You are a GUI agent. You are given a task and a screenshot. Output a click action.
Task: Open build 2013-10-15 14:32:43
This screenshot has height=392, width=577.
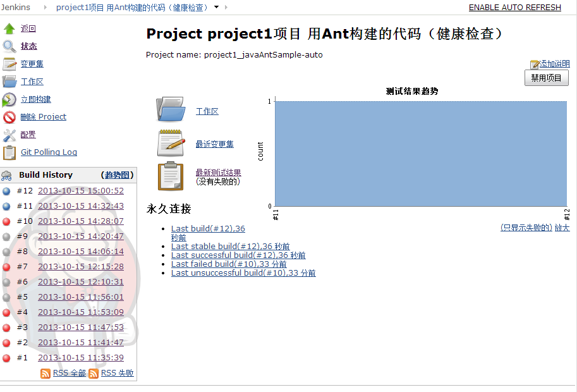pyautogui.click(x=81, y=205)
